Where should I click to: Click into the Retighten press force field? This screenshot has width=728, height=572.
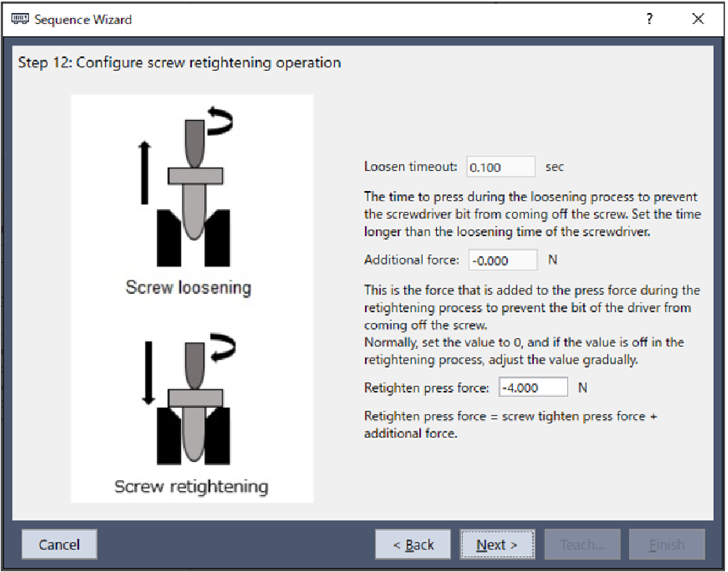pyautogui.click(x=533, y=387)
